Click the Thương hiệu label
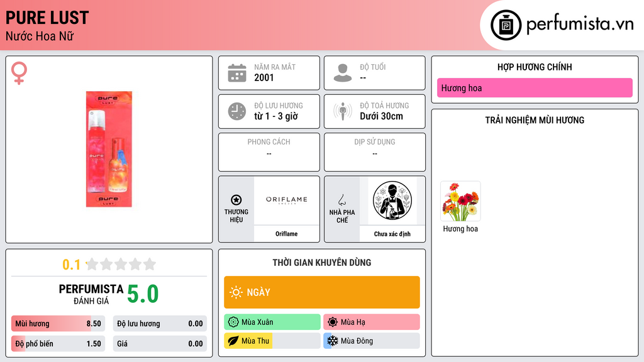The width and height of the screenshot is (644, 362). (236, 216)
